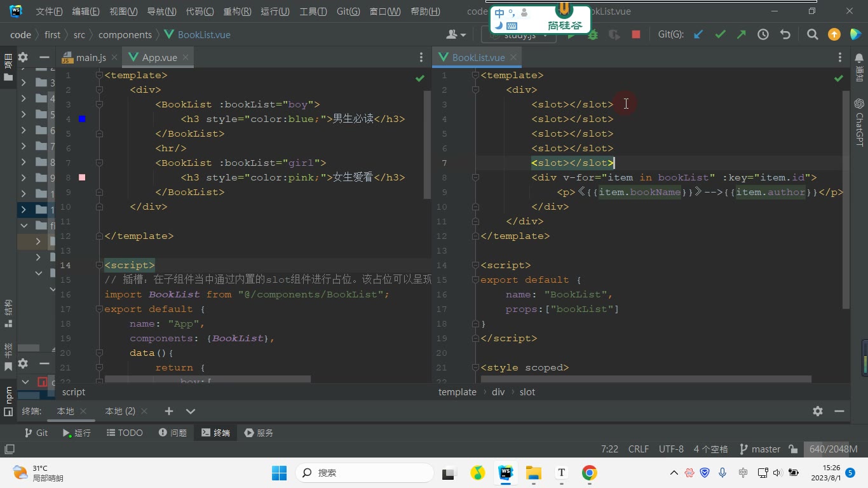The image size is (868, 488).
Task: Open search everywhere magnifier icon
Action: pos(812,35)
